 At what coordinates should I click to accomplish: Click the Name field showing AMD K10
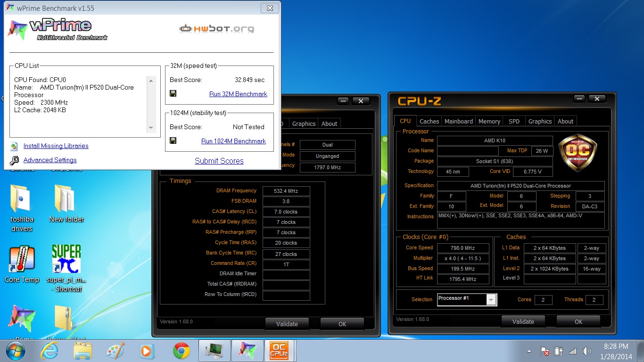click(x=495, y=140)
